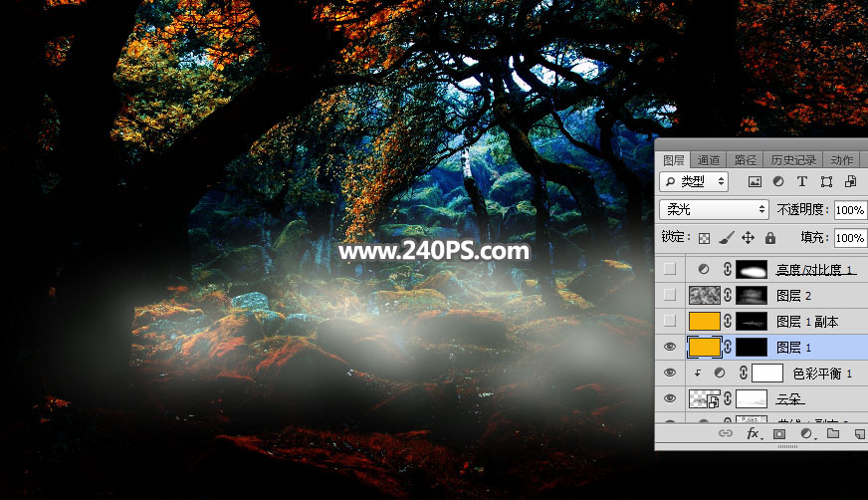Click clipping arrow on 色彩平衡 1 layer
The width and height of the screenshot is (868, 500).
(x=698, y=374)
